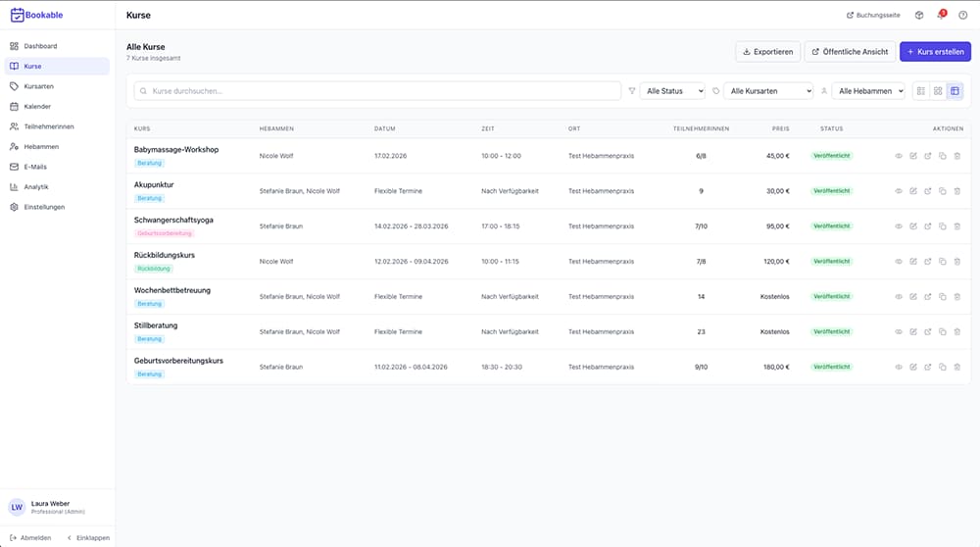
Task: View the Wochenbettbetreuung course (eye icon)
Action: pos(898,296)
